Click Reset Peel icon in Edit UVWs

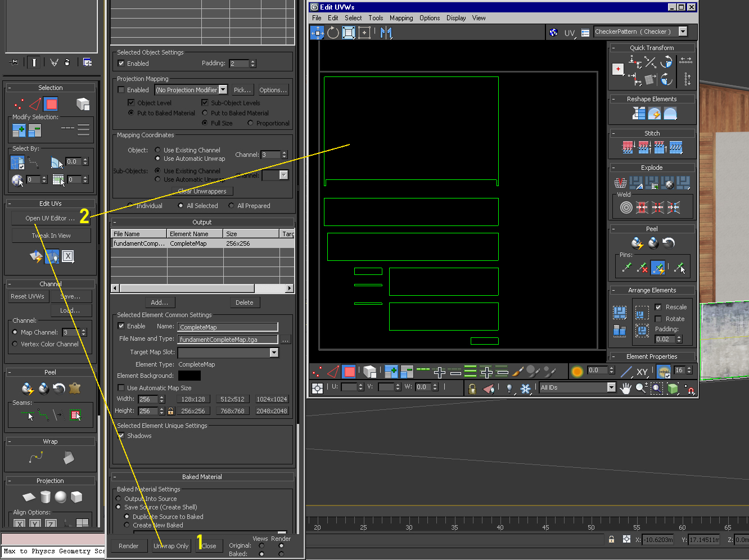669,243
